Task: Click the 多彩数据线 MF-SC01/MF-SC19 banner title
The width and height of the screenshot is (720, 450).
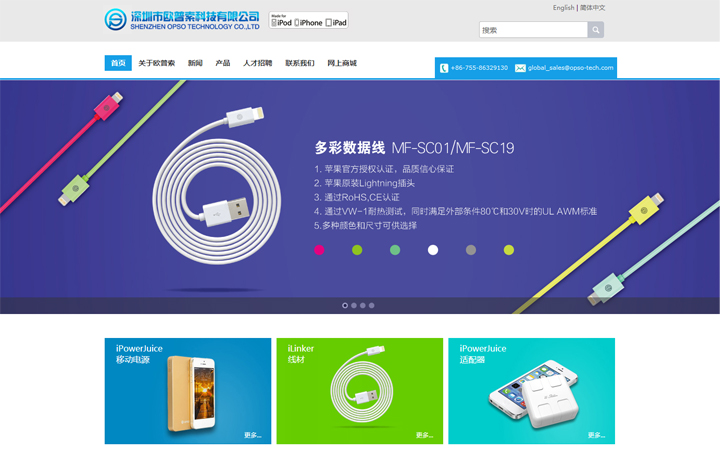Action: click(x=414, y=148)
